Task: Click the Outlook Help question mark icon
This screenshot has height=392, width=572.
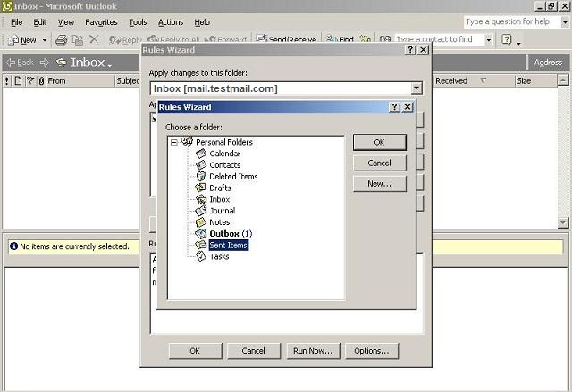Action: point(507,39)
